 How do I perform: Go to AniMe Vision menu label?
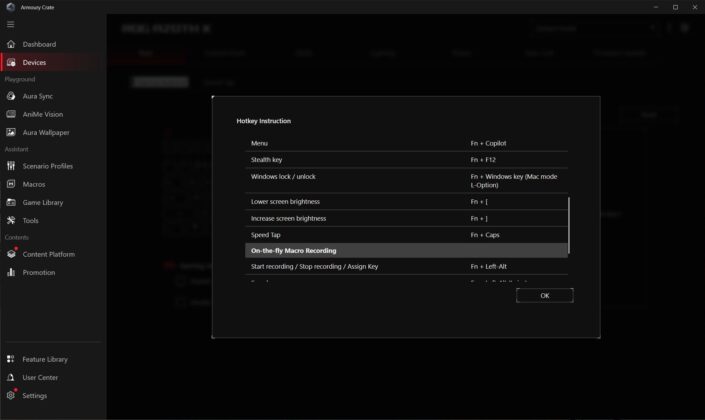click(x=43, y=114)
